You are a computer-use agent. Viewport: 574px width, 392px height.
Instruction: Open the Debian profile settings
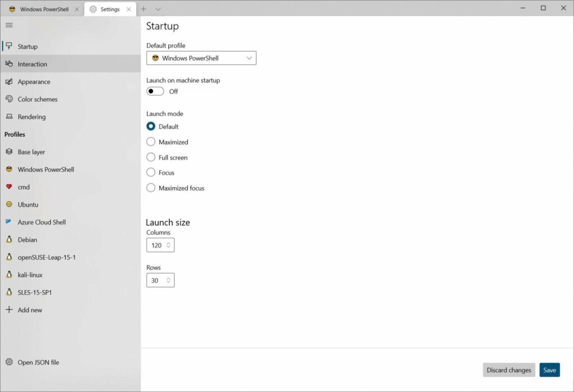[71, 239]
